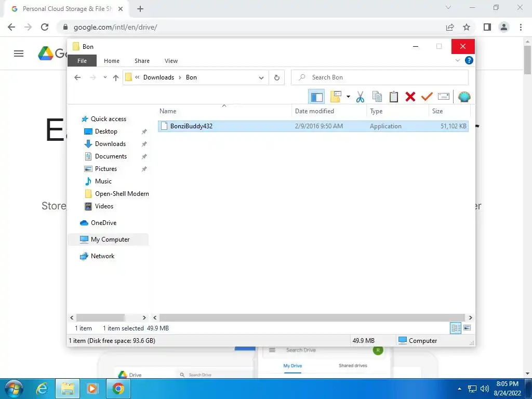This screenshot has width=532, height=399.
Task: Bookmark this page star icon
Action: point(467,27)
